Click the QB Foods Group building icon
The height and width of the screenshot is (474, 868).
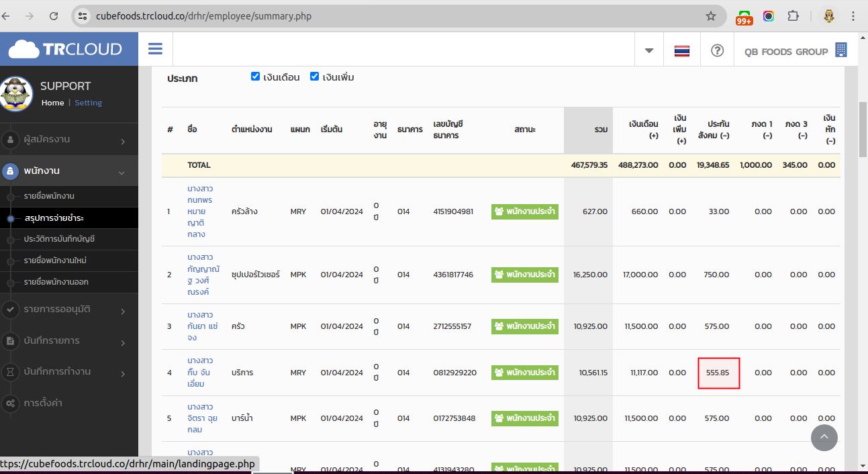coord(840,50)
